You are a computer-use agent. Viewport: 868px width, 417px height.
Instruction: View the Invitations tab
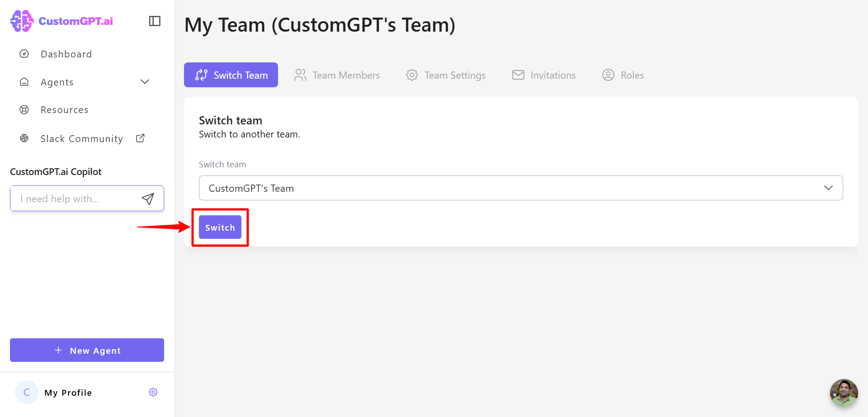click(x=544, y=75)
